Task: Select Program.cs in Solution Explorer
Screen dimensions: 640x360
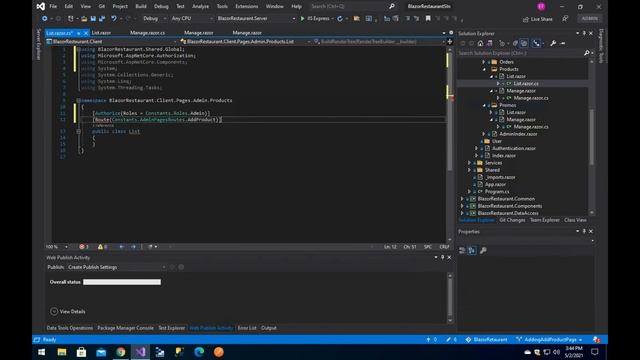Action: [497, 191]
